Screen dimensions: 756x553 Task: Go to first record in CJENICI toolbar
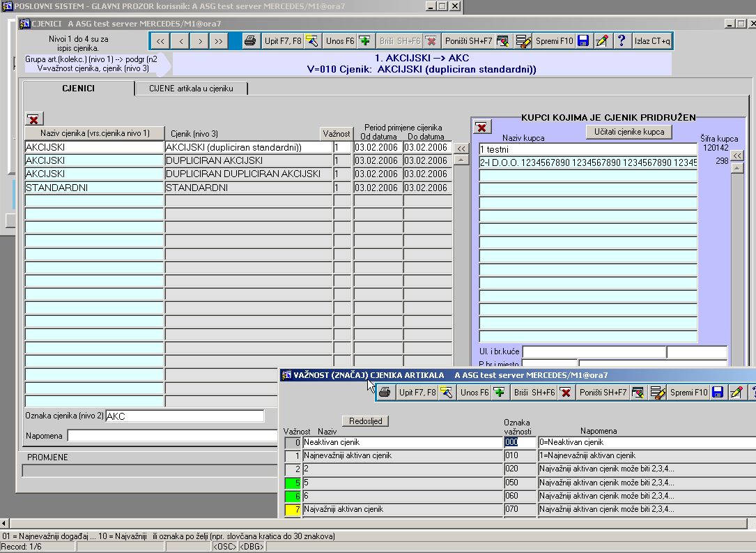(x=160, y=42)
